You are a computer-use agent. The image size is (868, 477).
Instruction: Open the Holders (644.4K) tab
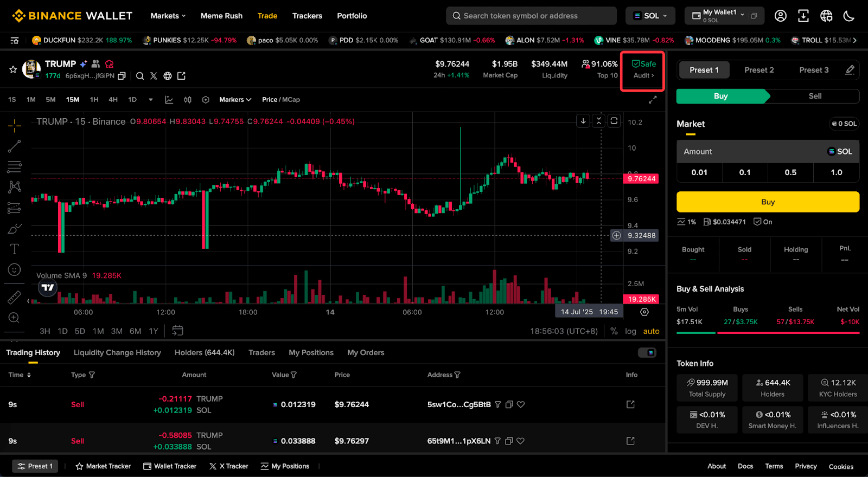[x=205, y=353]
